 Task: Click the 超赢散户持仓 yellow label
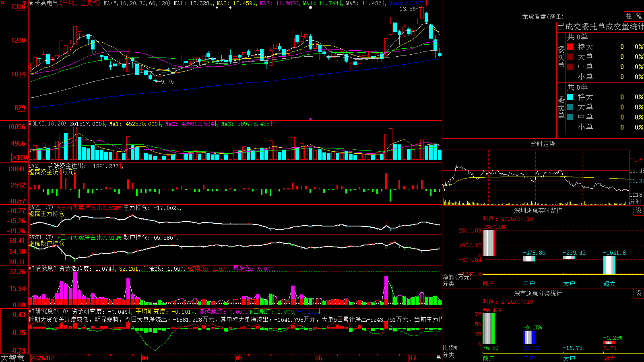coord(46,244)
